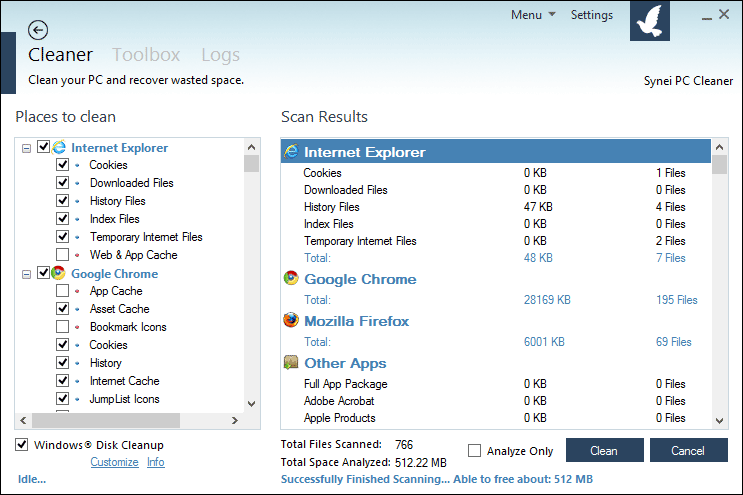
Task: Switch to the Cleaner tab
Action: coord(60,54)
